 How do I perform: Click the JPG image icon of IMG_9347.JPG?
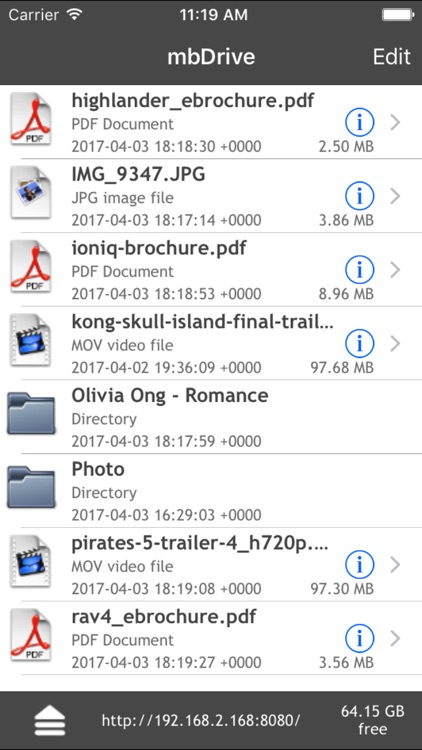click(31, 193)
